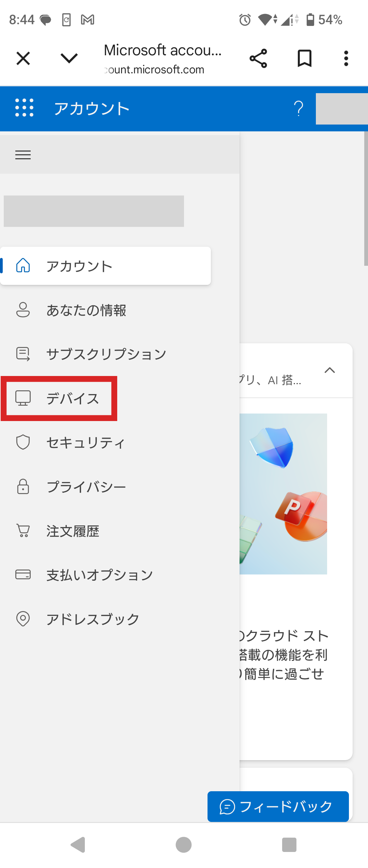Screen dimensions: 368x868
Task: Click the padlock icon beside プライバシー
Action: point(23,487)
